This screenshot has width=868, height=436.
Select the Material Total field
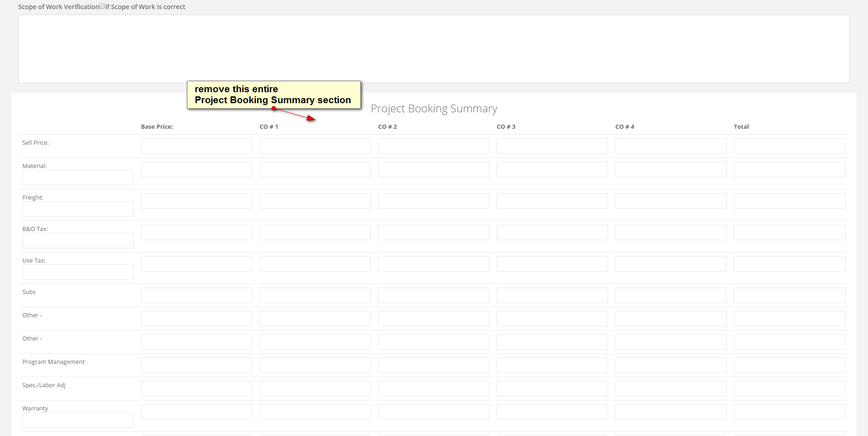(790, 169)
